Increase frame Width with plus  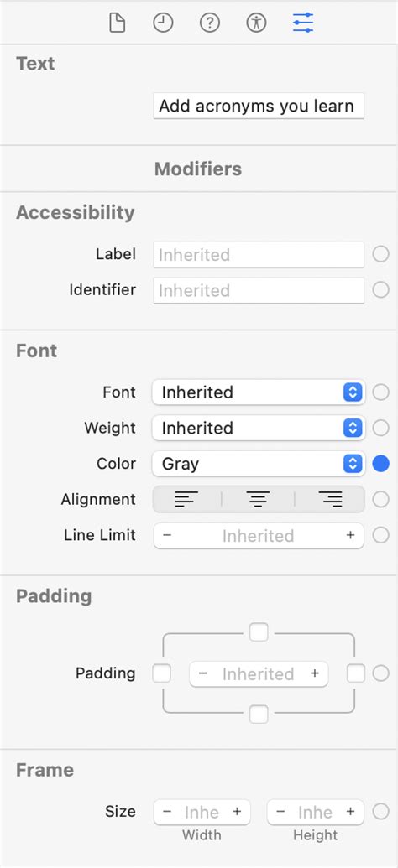(237, 812)
